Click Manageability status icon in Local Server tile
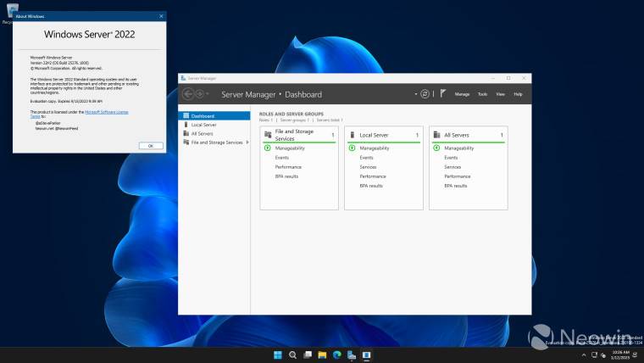The image size is (644, 363). tap(352, 148)
